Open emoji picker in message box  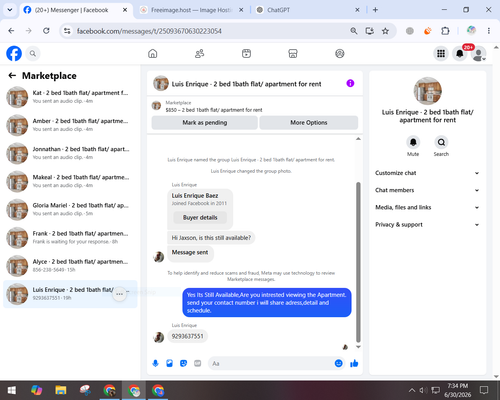tap(338, 363)
